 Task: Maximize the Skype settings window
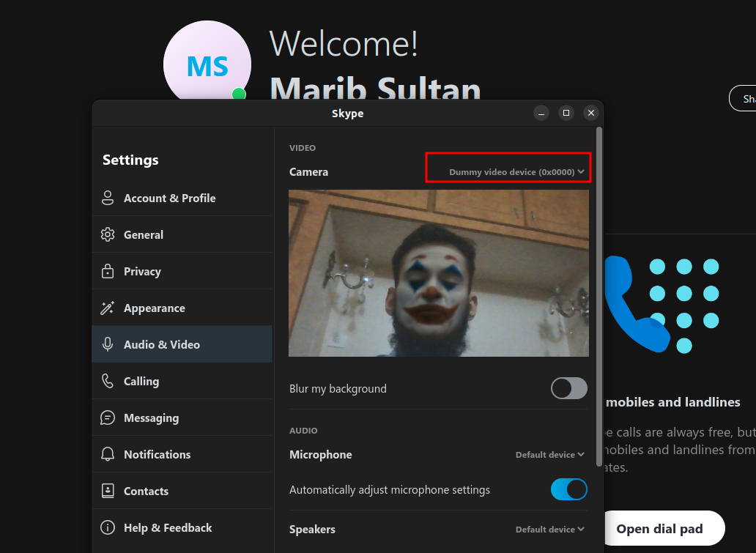coord(566,113)
